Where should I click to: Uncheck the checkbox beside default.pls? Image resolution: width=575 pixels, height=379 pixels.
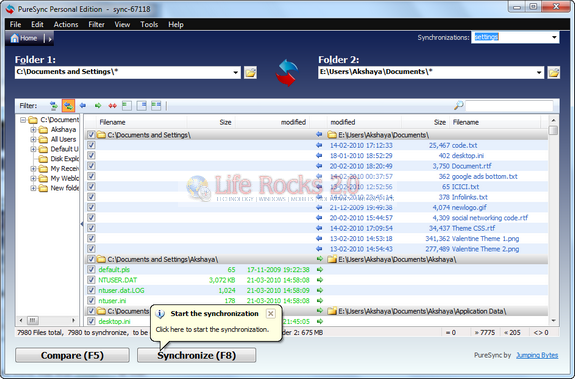[91, 270]
